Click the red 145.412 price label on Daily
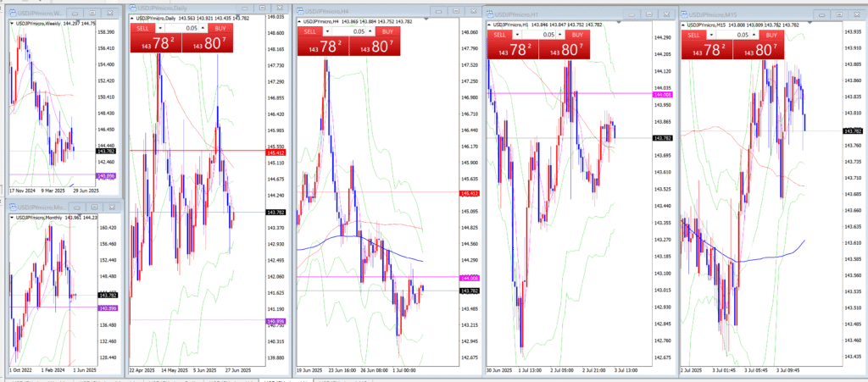The image size is (868, 382). tap(275, 152)
